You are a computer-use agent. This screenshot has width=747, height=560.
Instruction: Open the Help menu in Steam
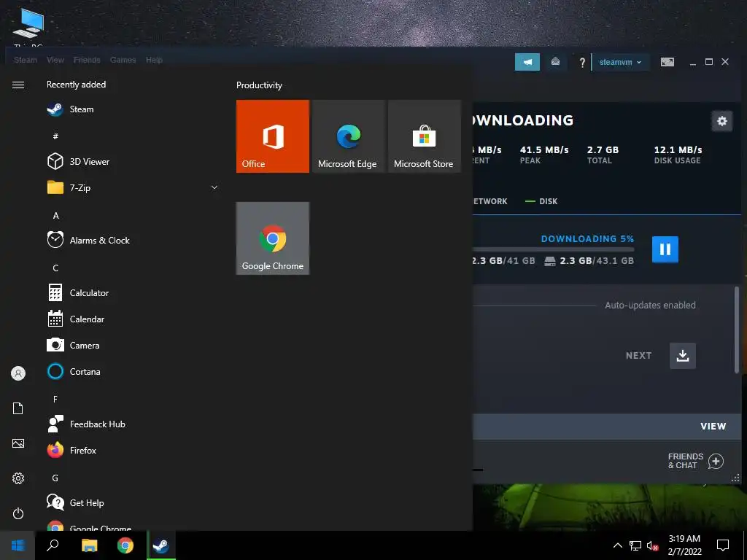(154, 60)
